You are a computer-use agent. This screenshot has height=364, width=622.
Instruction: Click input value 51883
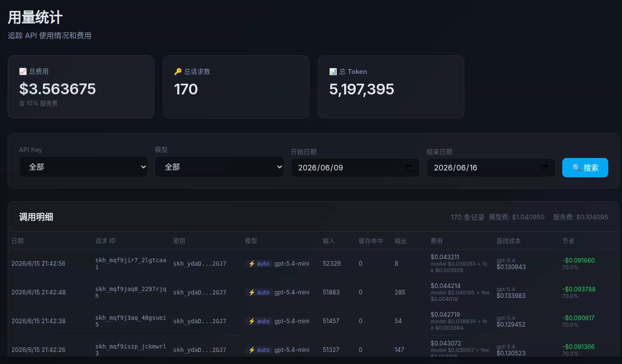point(331,292)
